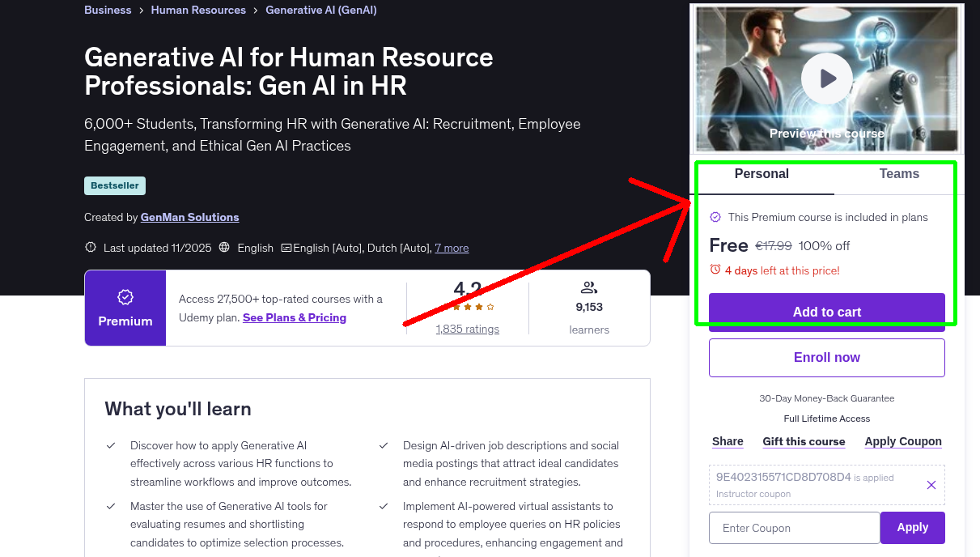980x557 pixels.
Task: Play the course preview video
Action: click(x=826, y=78)
